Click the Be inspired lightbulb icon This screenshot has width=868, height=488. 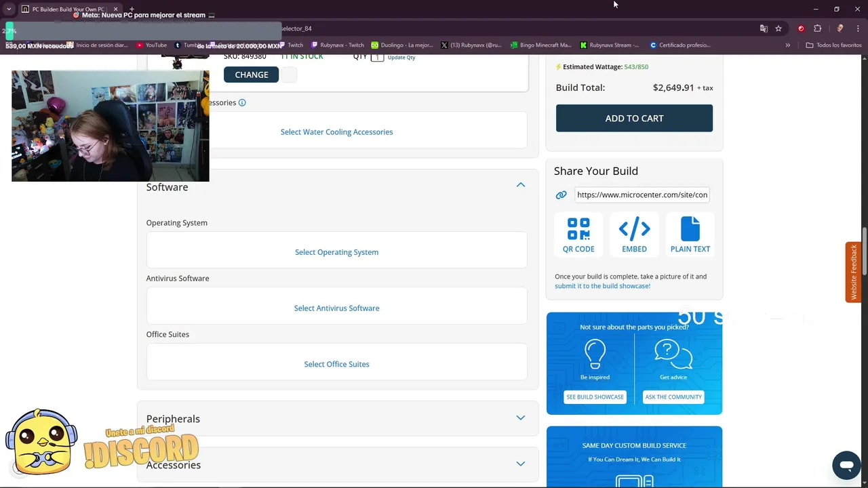pyautogui.click(x=595, y=353)
